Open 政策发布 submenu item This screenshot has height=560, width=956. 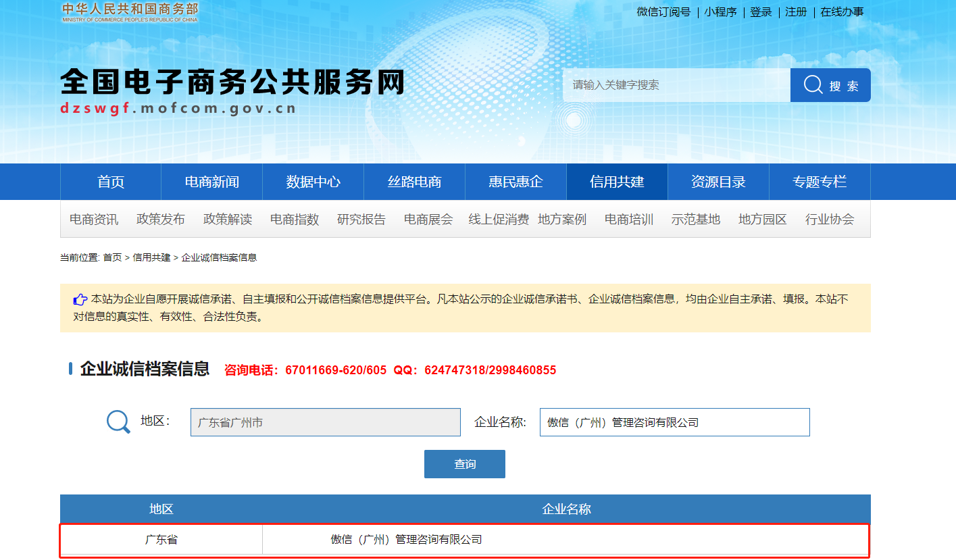[161, 220]
